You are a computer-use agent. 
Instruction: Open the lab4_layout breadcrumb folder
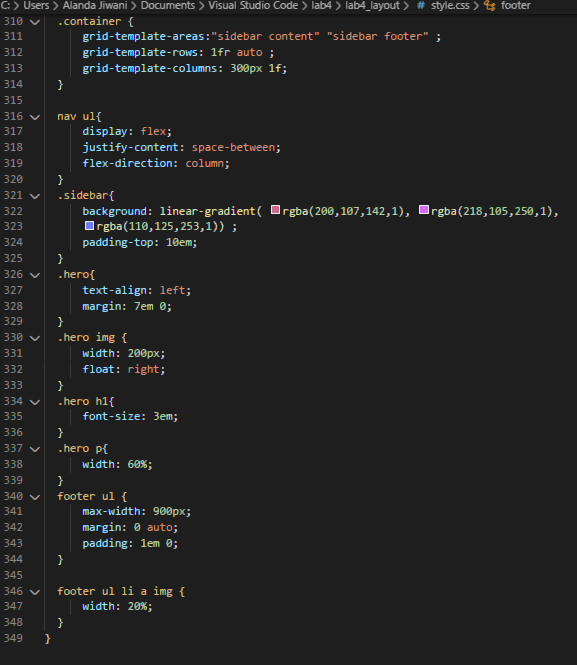click(372, 6)
